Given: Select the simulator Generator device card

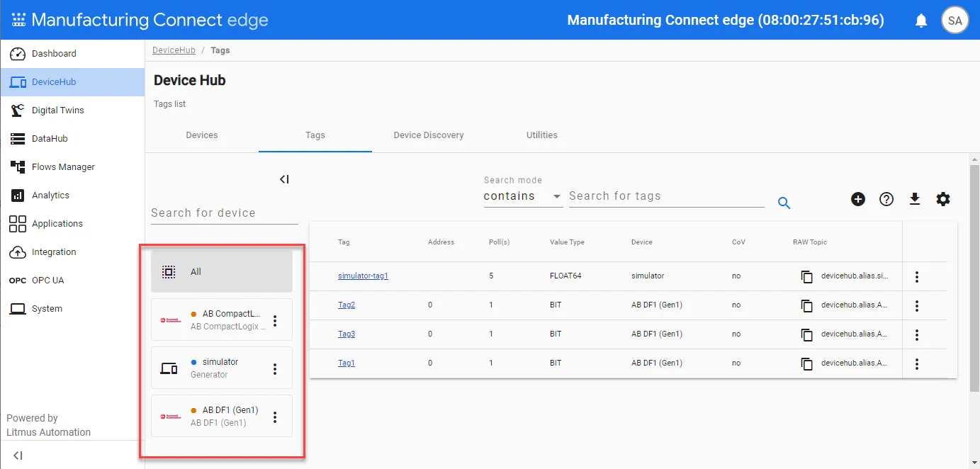Looking at the screenshot, I should [x=222, y=368].
